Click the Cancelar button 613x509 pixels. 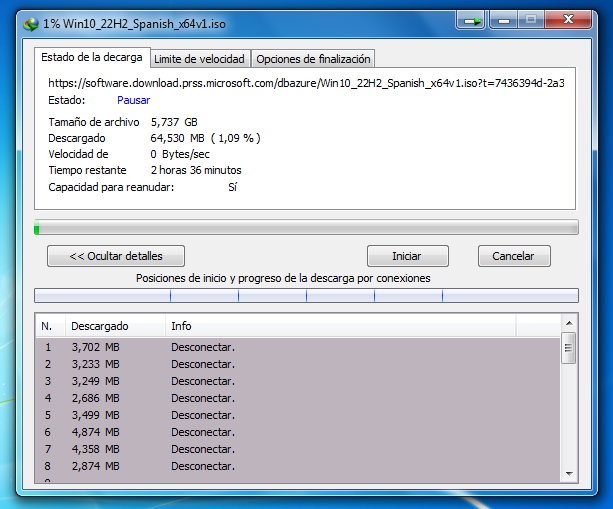[x=514, y=256]
